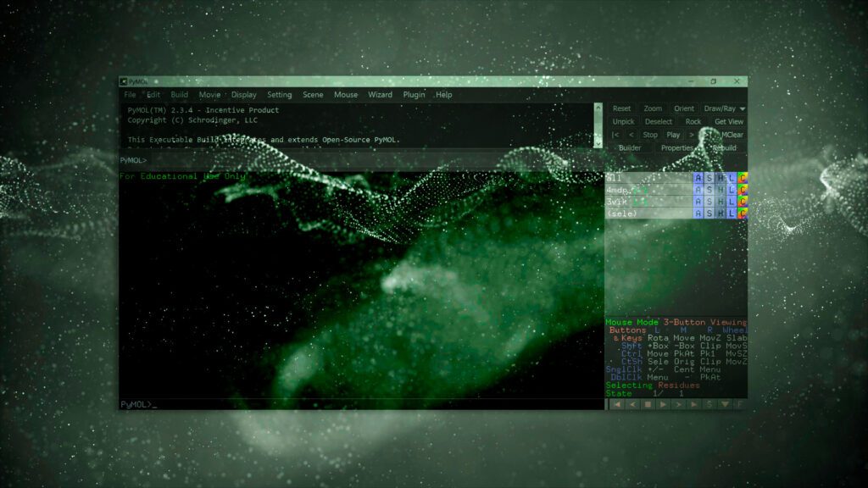The image size is (868, 488).
Task: Open the Hide menu for 4mdp
Action: [x=721, y=190]
